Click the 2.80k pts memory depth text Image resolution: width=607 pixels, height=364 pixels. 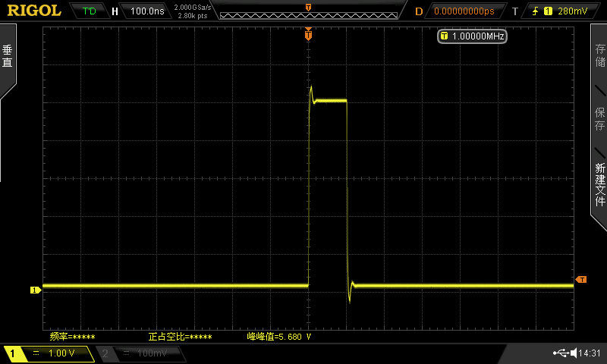point(193,16)
